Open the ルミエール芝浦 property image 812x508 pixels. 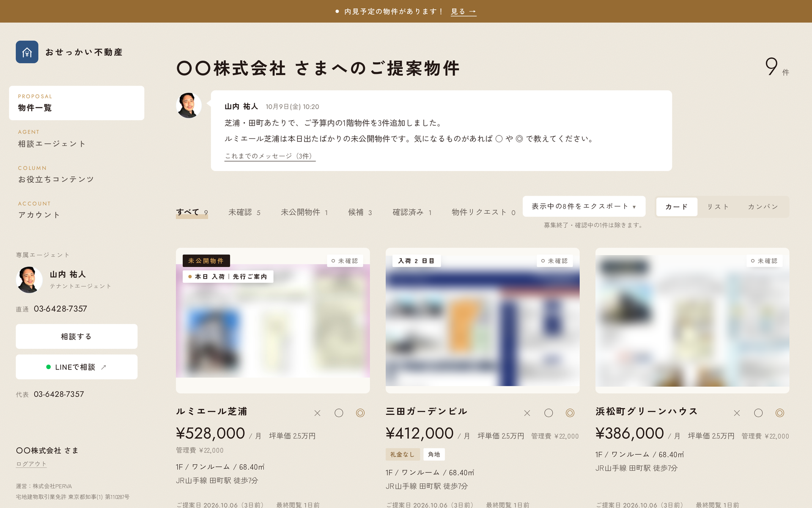273,320
